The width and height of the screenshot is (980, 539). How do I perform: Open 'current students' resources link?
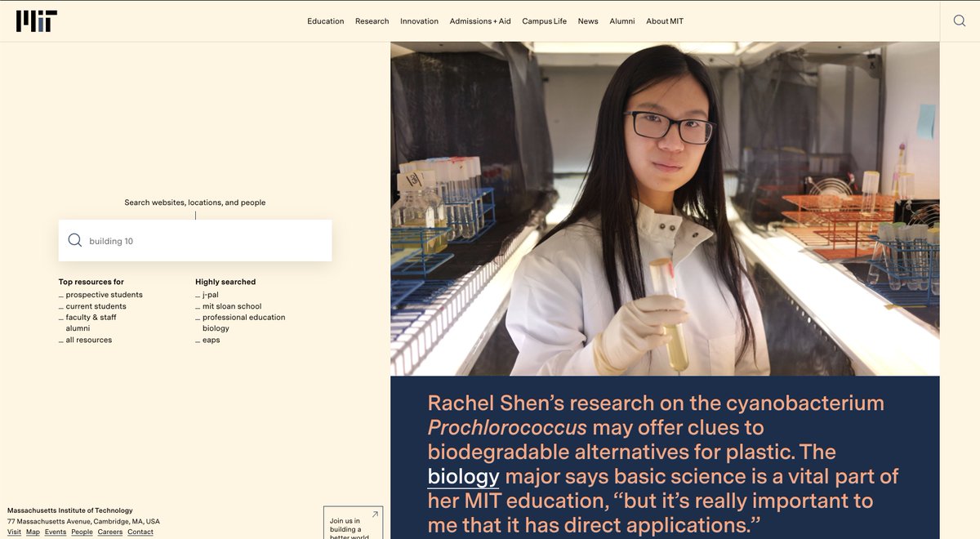(96, 306)
